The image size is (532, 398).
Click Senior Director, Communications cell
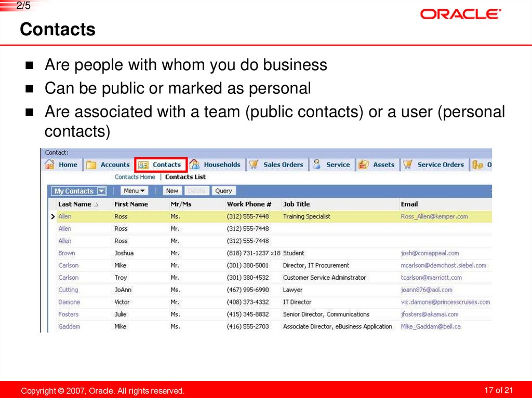click(x=326, y=314)
